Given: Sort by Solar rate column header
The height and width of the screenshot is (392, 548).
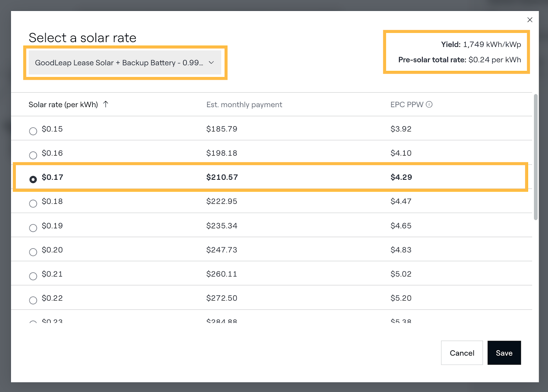Looking at the screenshot, I should coord(63,104).
